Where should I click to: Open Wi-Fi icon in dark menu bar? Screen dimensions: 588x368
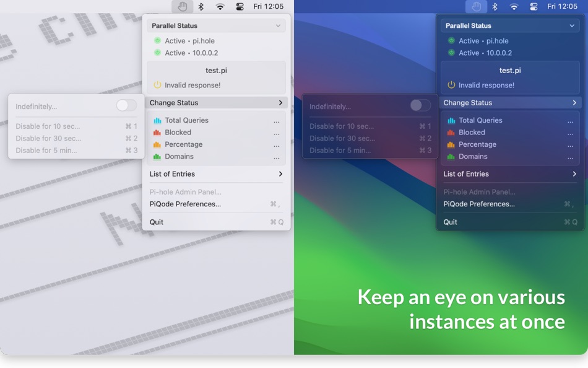(514, 6)
